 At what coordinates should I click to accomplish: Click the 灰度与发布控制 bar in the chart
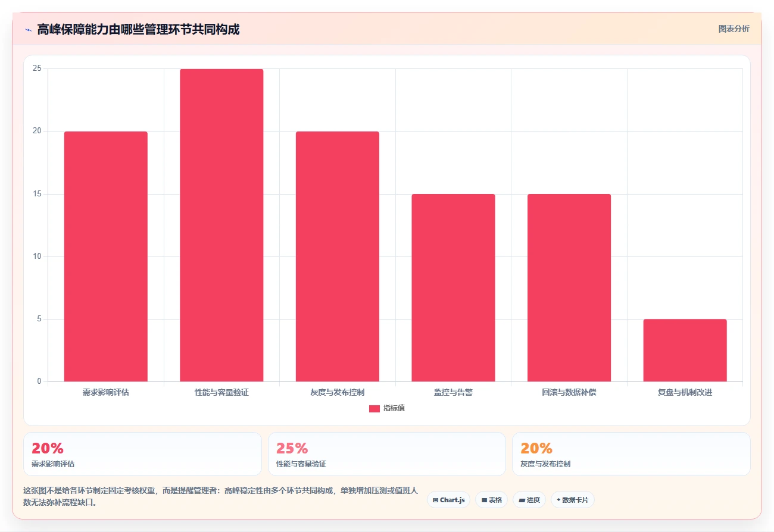(338, 256)
